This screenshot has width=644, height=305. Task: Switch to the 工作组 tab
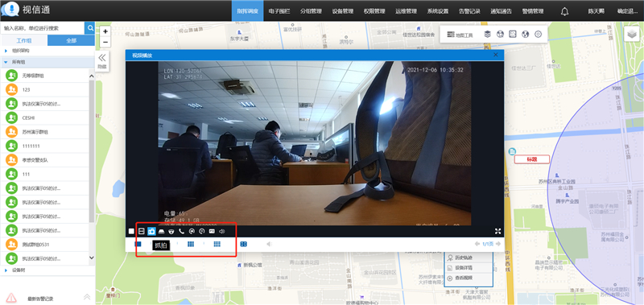pyautogui.click(x=24, y=40)
